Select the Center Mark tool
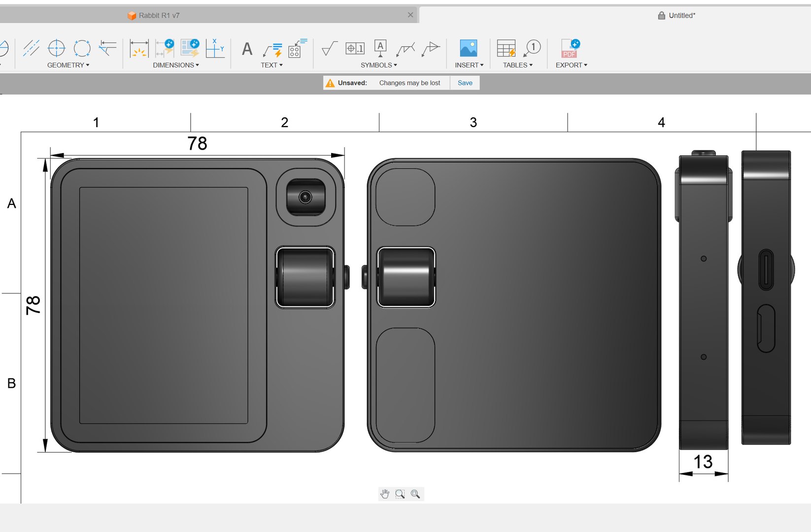Viewport: 811px width, 532px height. coord(57,48)
